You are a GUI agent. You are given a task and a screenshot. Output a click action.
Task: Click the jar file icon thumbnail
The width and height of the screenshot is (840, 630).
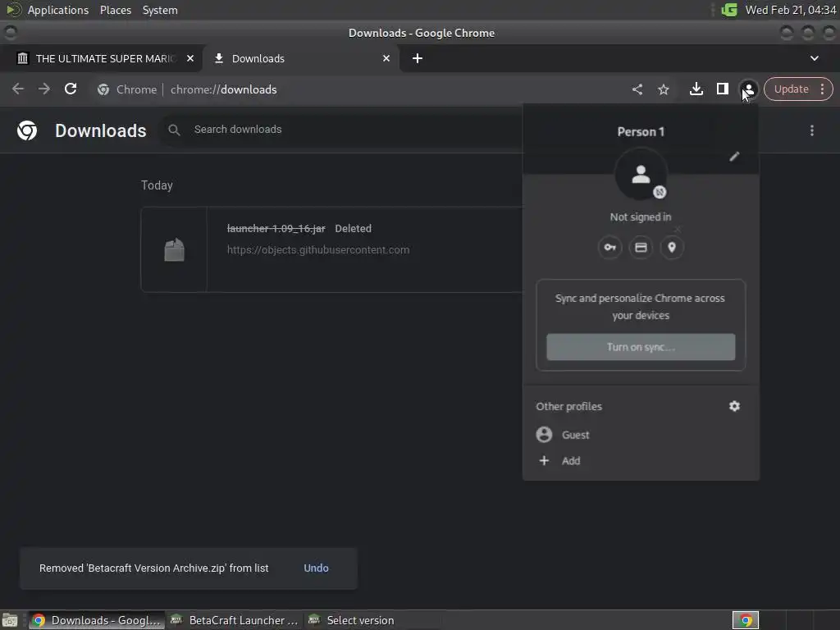pos(174,250)
